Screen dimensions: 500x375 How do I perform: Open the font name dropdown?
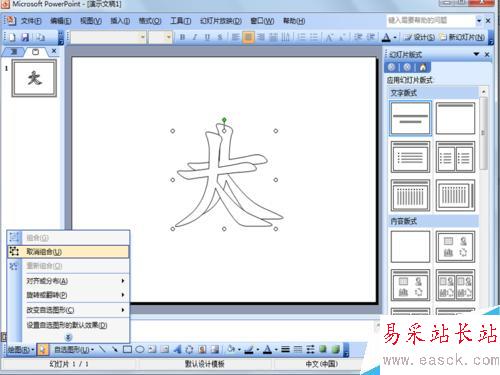tap(143, 37)
